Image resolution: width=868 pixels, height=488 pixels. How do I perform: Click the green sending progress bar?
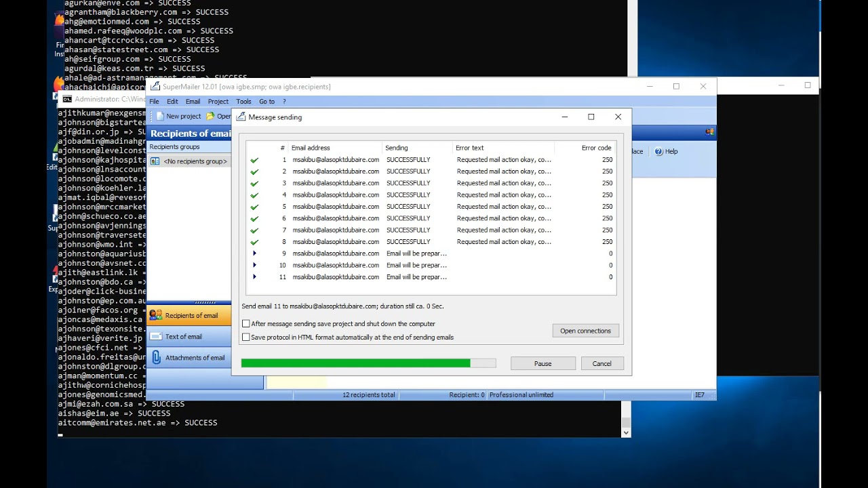pyautogui.click(x=368, y=363)
